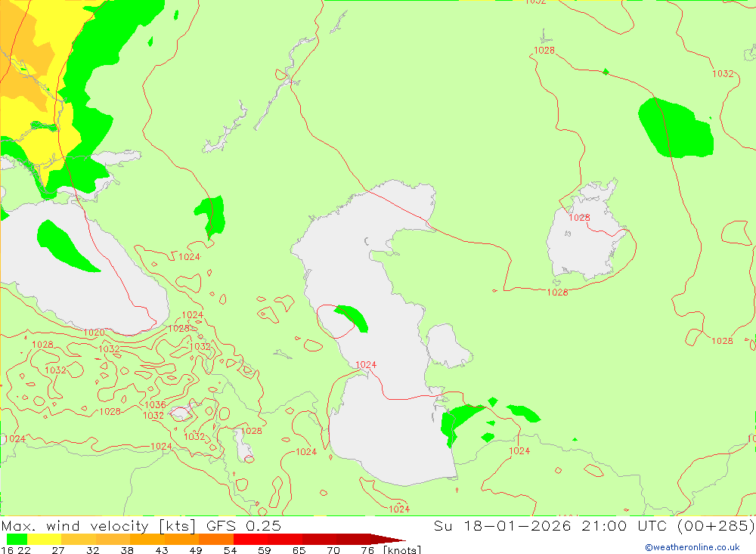The image size is (756, 554).
Task: Click the 'Max. wind velocity [kts]' title
Action: click(x=99, y=525)
